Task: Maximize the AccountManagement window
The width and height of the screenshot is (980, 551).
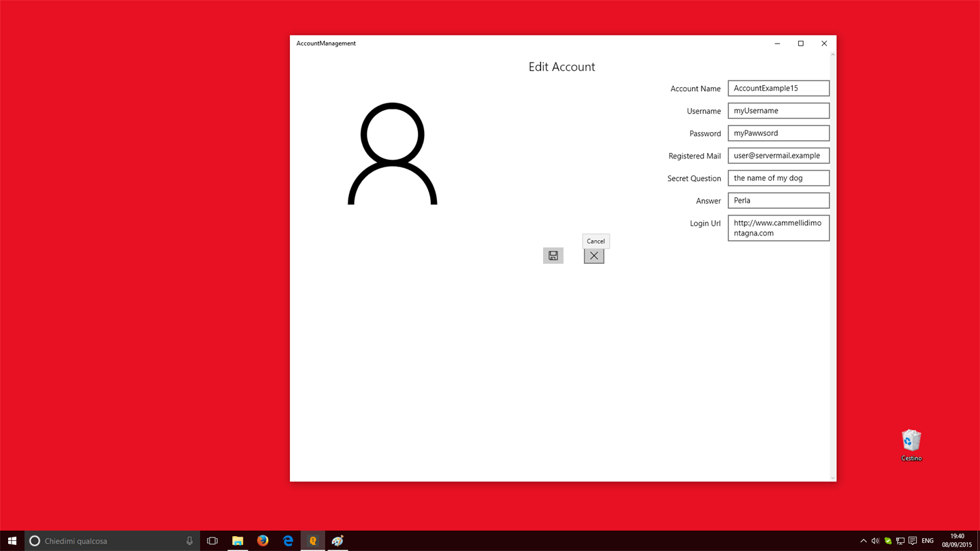Action: coord(800,44)
